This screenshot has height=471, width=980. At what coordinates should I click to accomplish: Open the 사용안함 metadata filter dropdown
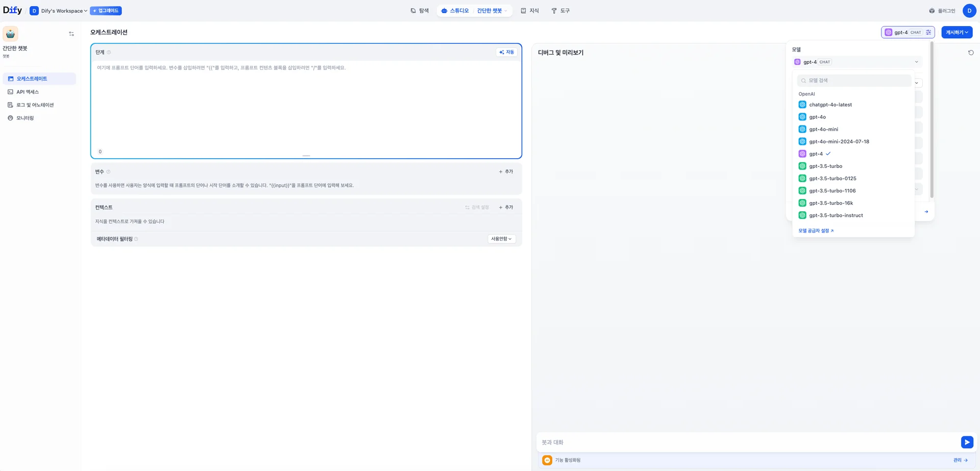[x=501, y=239]
